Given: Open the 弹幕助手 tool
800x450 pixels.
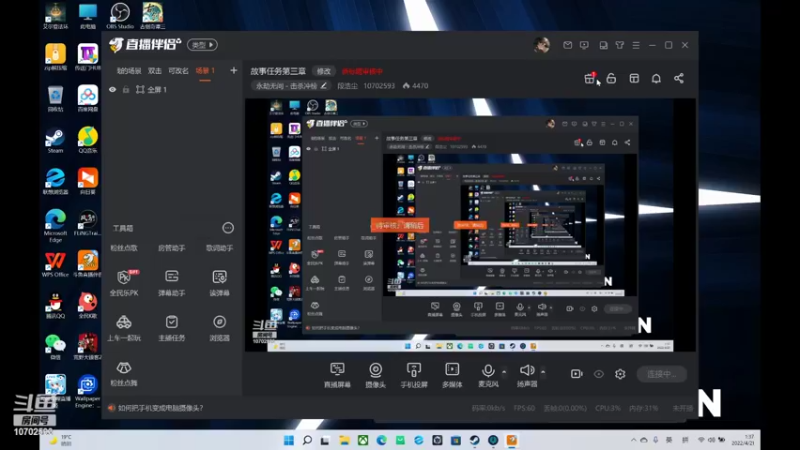Looking at the screenshot, I should point(171,283).
